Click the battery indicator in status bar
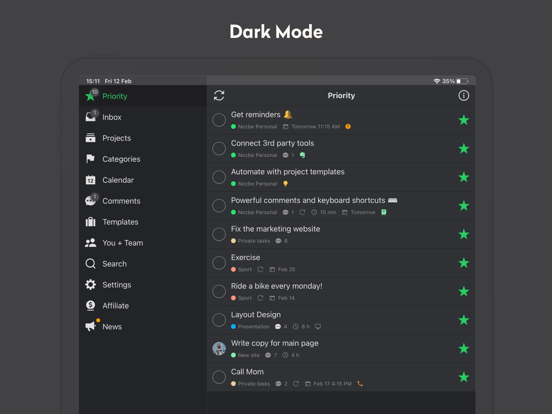Viewport: 552px width, 414px height. coord(463,81)
